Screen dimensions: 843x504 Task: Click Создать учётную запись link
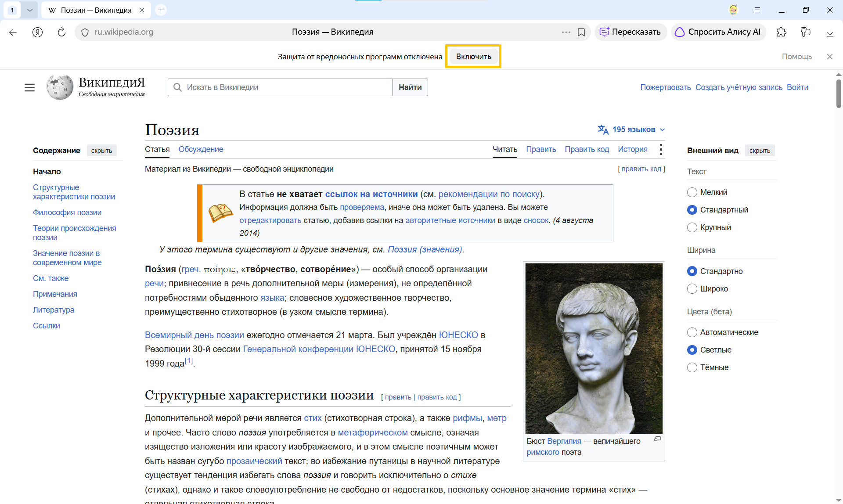pyautogui.click(x=739, y=87)
